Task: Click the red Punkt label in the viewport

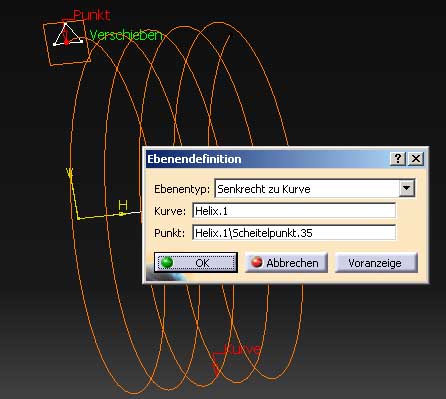Action: 92,15
